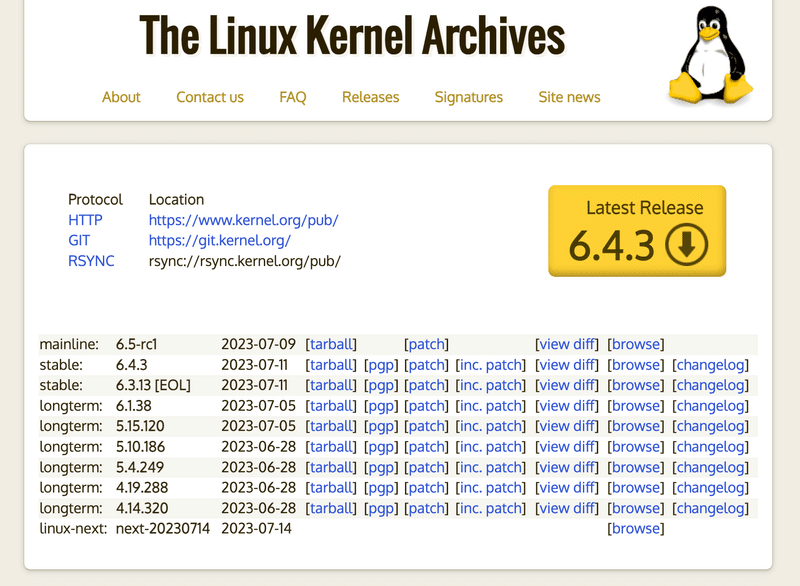Click the HTTP protocol link
This screenshot has height=586, width=800.
[x=85, y=220]
